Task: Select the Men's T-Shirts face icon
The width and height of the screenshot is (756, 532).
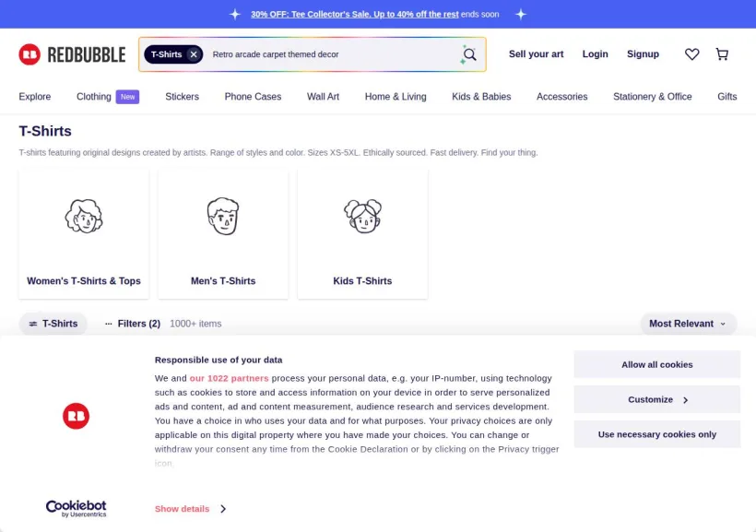Action: click(x=223, y=216)
